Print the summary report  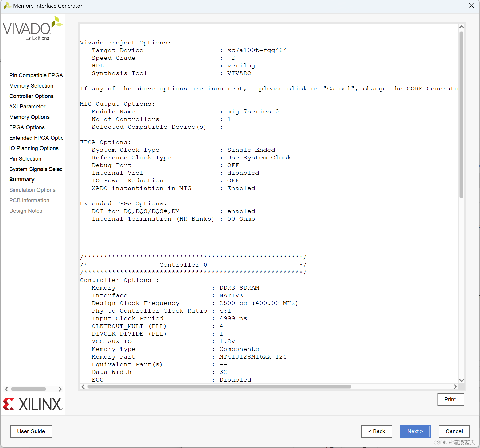point(450,399)
